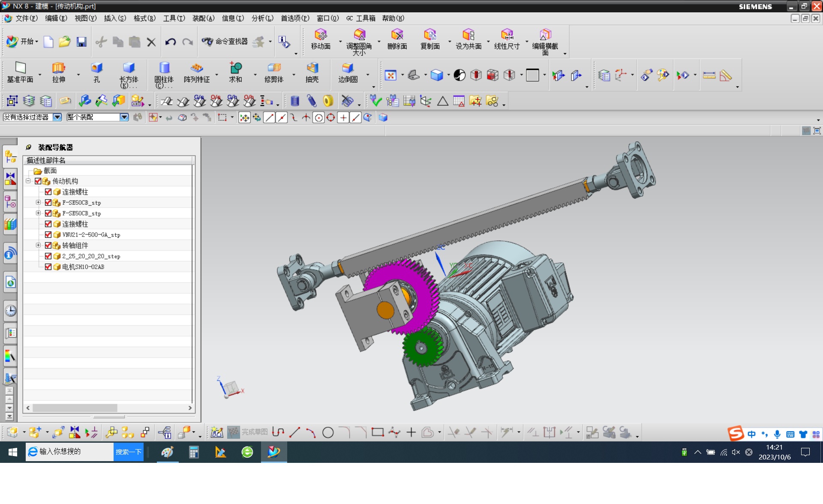Click the Move Face (移动面) icon

click(321, 35)
